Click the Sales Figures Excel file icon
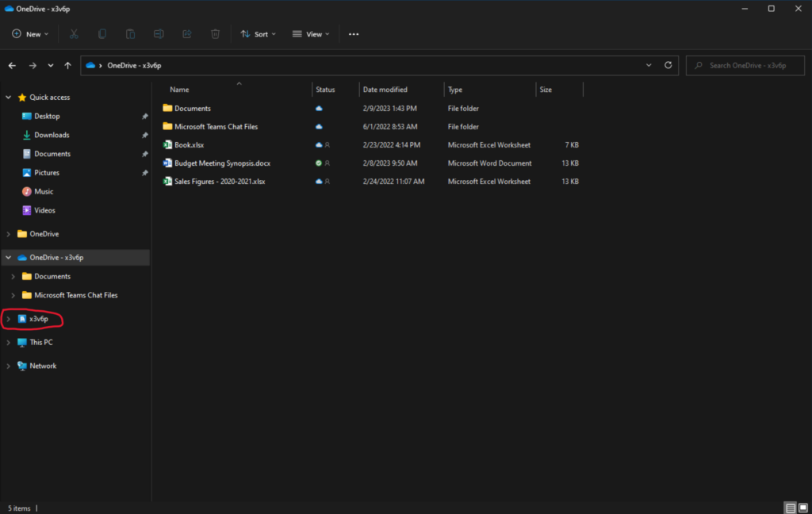The width and height of the screenshot is (812, 514). [167, 182]
